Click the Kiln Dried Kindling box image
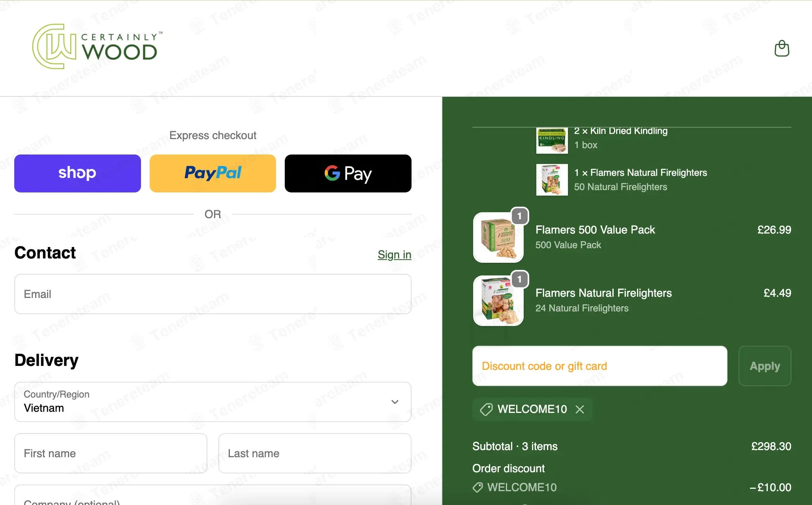Screen dimensions: 812x505 (x=552, y=141)
